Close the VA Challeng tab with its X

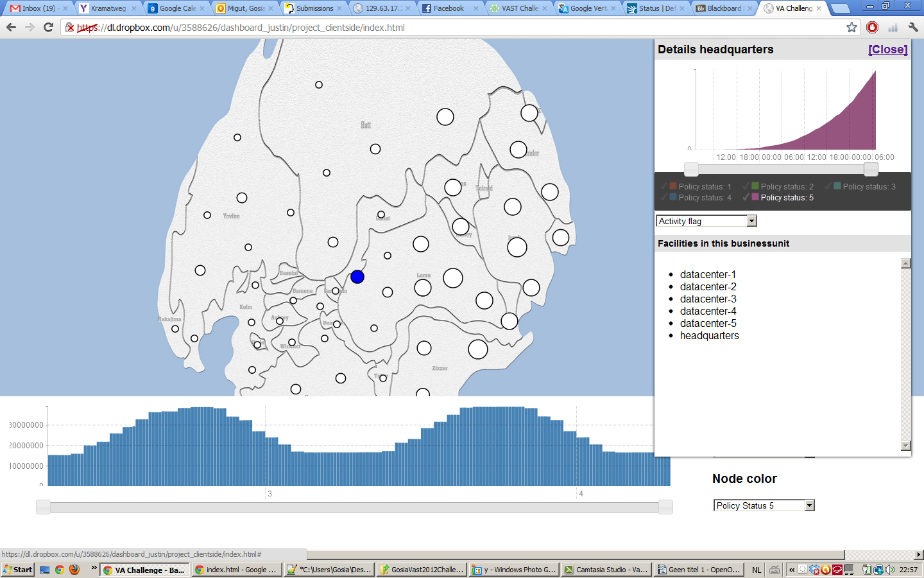tap(819, 8)
